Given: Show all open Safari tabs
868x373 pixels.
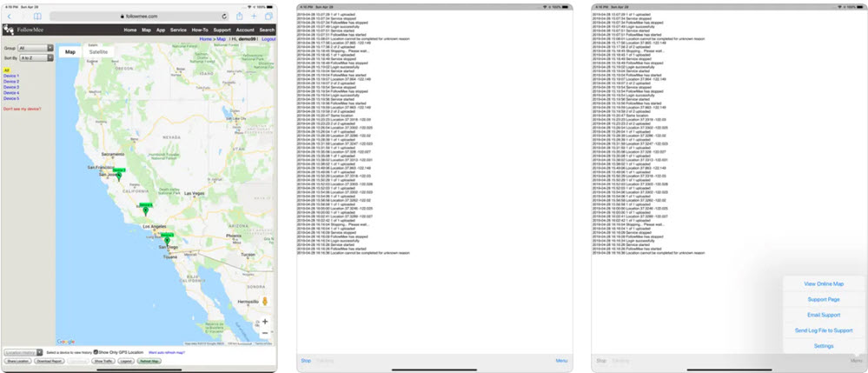Looking at the screenshot, I should pos(267,17).
